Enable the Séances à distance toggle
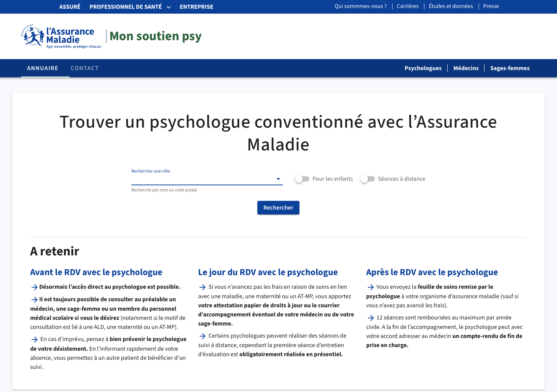The image size is (557, 392). click(367, 179)
